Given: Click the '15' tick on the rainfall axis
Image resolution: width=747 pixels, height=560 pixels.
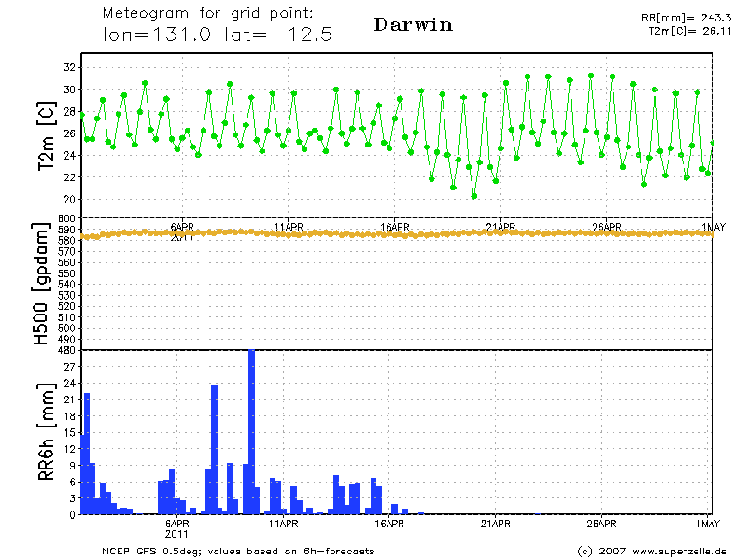Looking at the screenshot, I should coord(69,432).
